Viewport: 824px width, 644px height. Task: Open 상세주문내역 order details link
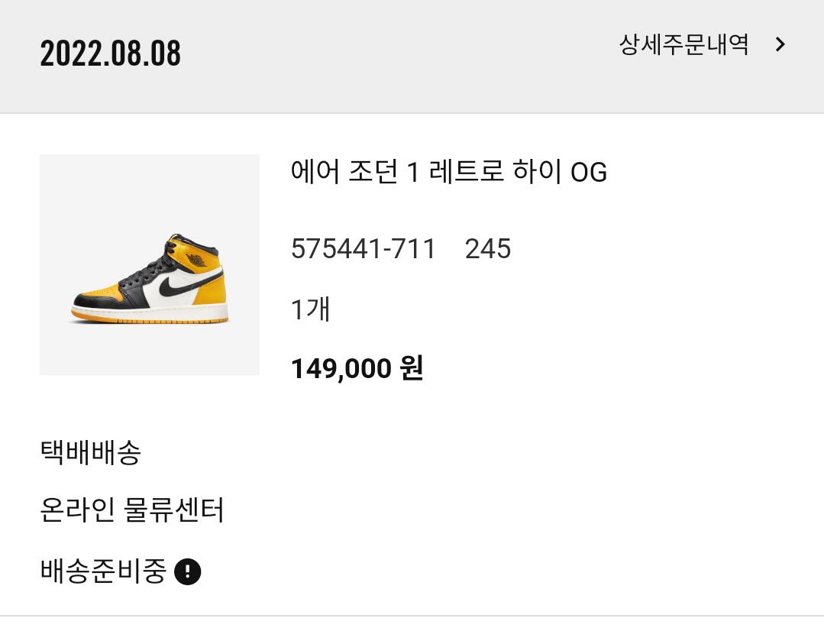683,44
